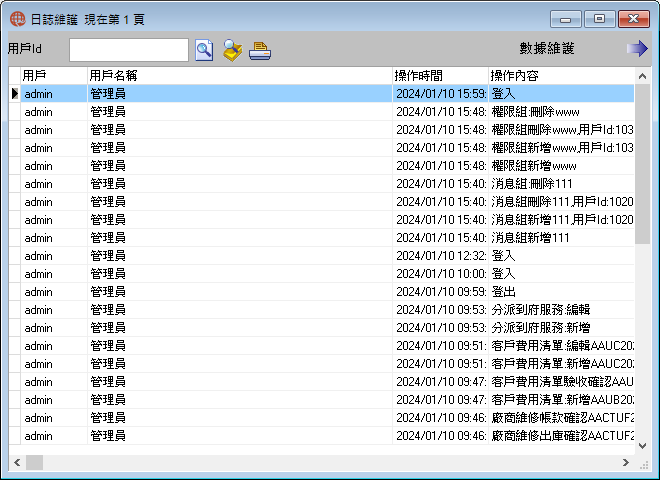Viewport: 660px width, 480px height.
Task: Sort by the 用戶名稱 column header
Action: 240,76
